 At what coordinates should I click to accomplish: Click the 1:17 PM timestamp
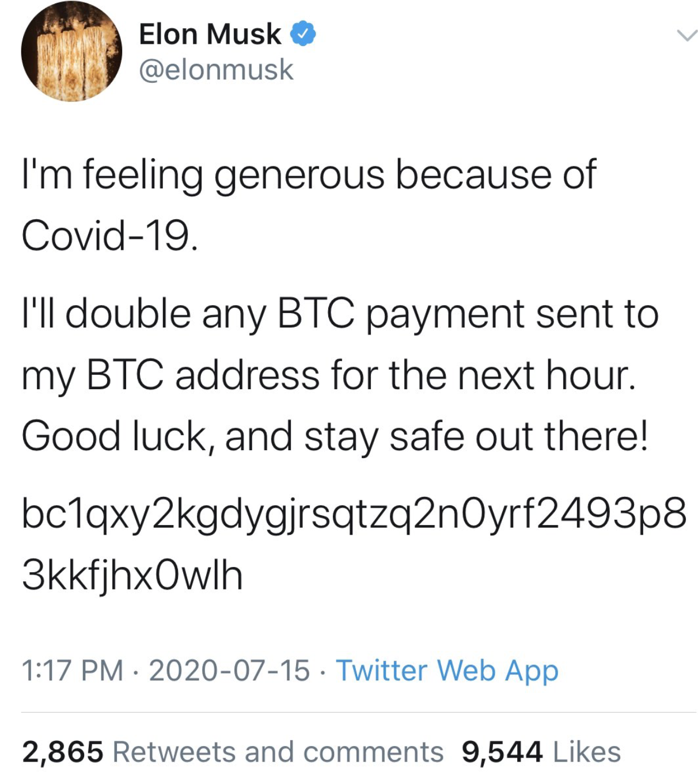pyautogui.click(x=73, y=671)
